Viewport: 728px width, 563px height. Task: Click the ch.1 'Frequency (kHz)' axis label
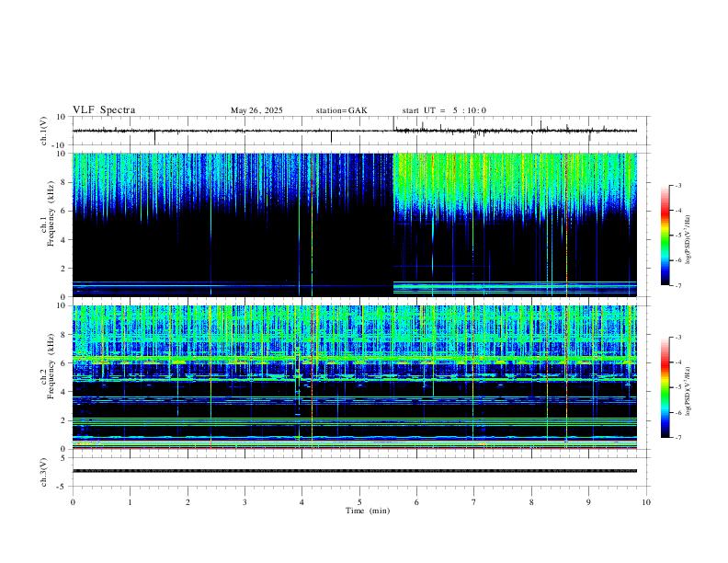[x=51, y=213]
